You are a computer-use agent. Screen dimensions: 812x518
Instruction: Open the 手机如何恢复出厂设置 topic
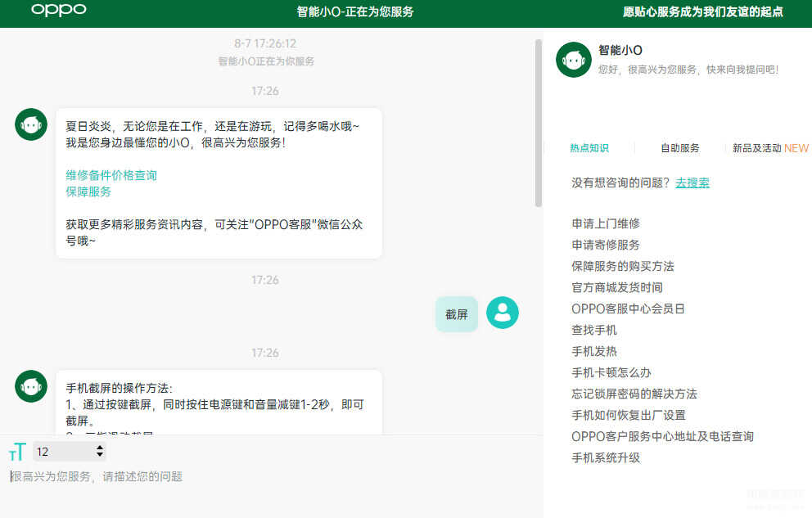point(629,415)
